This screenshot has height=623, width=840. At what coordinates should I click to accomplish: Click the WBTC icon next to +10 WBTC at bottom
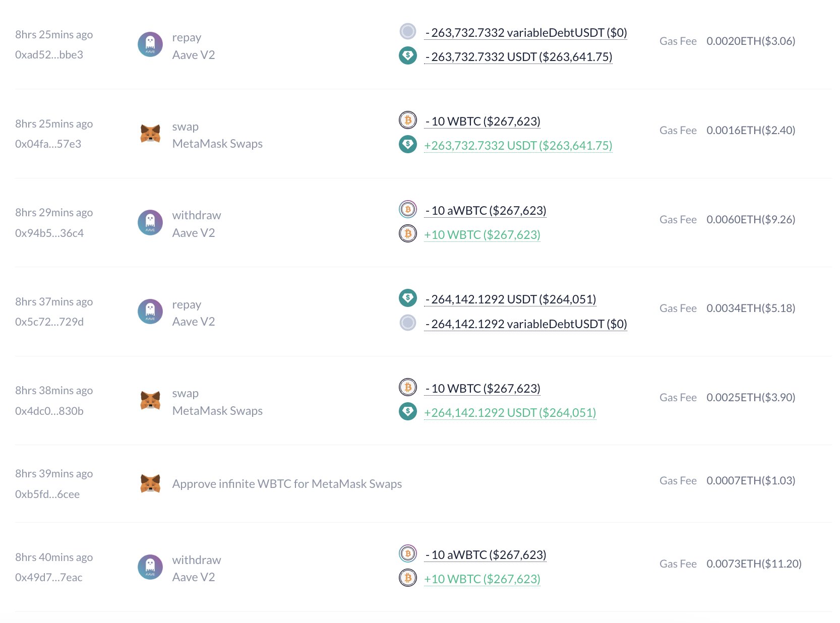coord(407,579)
